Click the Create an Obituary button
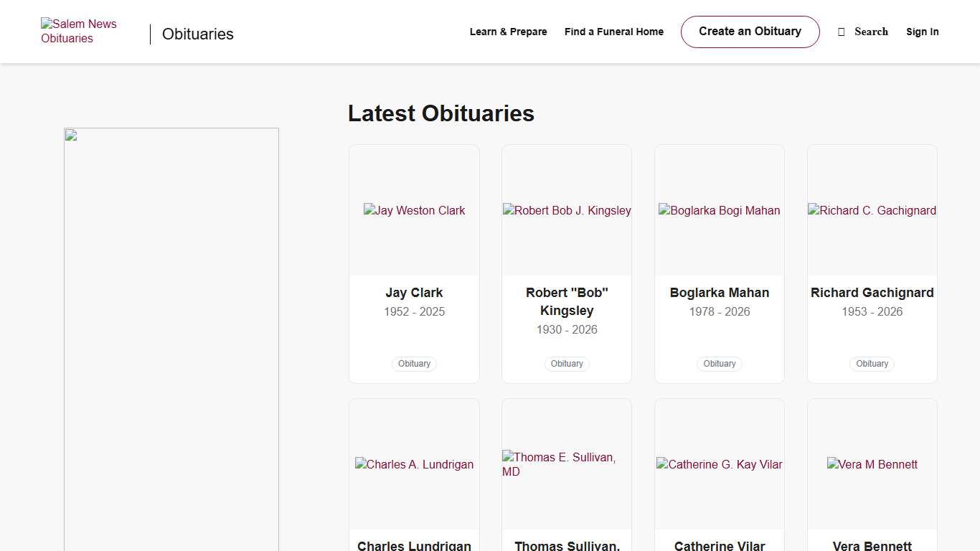Viewport: 980px width, 551px height. 750,32
